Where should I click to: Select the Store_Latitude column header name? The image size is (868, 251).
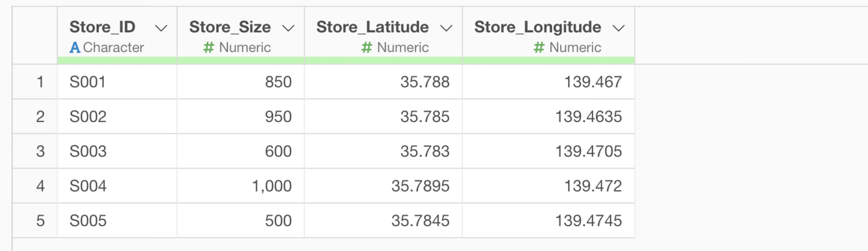click(372, 27)
